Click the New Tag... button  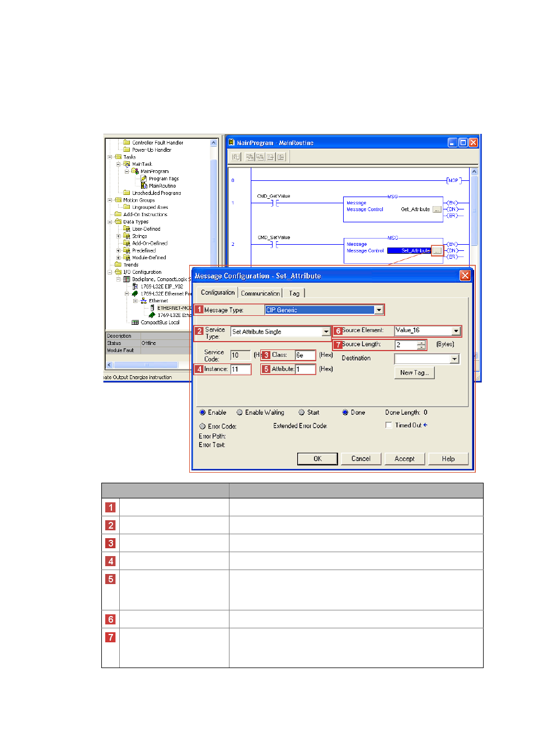414,372
